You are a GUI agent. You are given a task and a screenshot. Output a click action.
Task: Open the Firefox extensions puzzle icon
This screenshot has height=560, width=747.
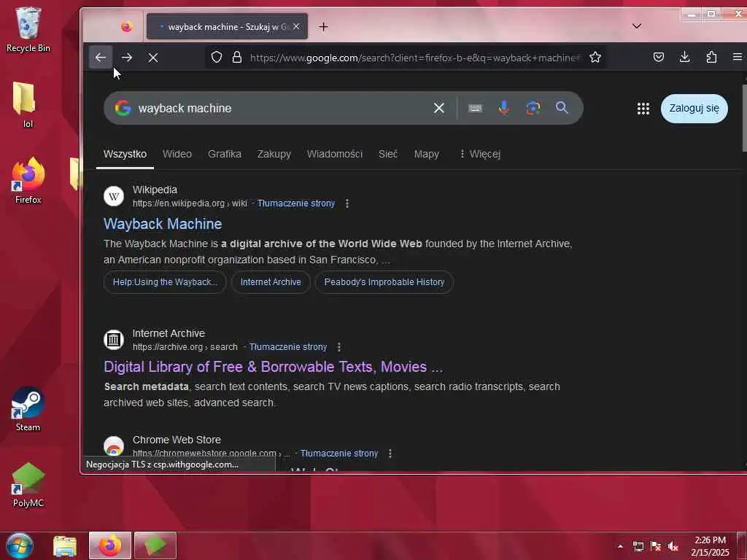point(711,58)
